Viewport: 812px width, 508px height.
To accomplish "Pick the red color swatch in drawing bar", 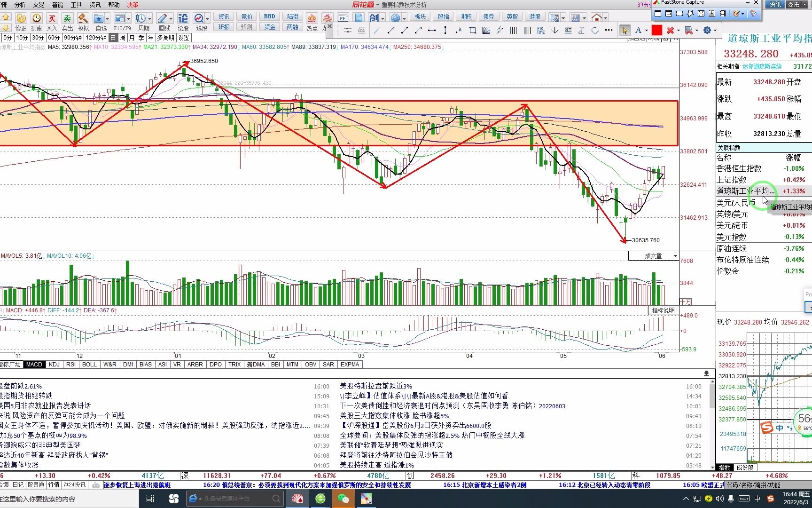I will [657, 31].
